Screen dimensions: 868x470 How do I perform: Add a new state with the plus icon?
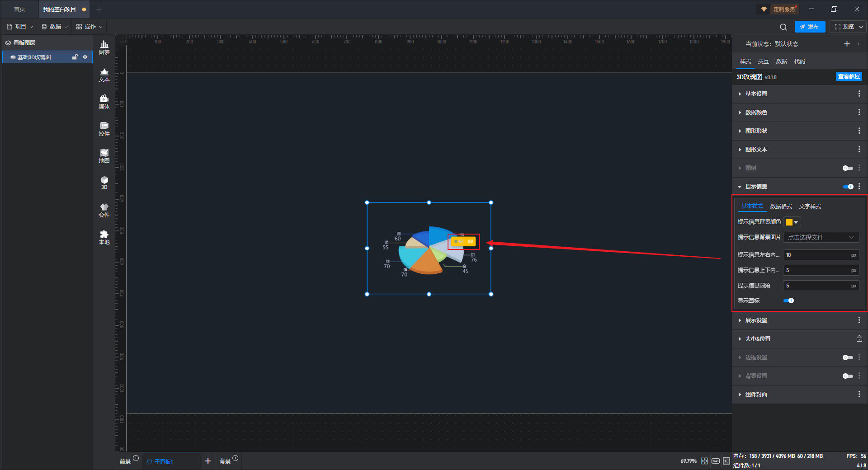coord(847,44)
